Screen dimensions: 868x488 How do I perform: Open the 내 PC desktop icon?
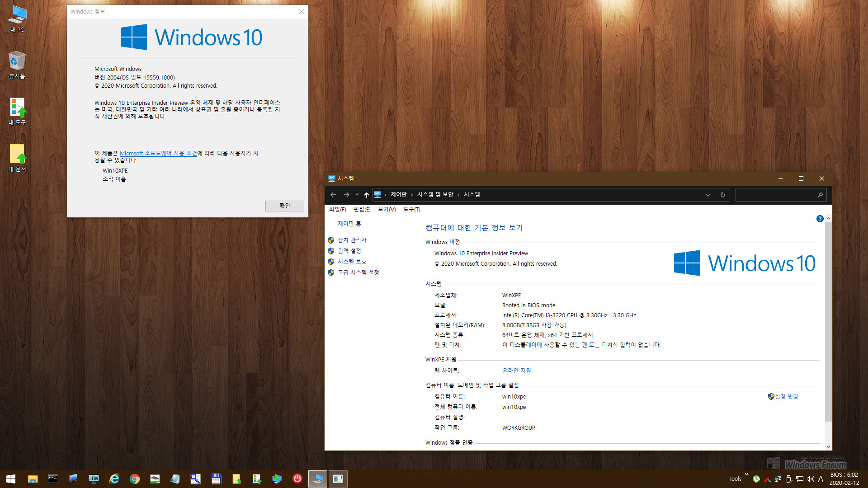[17, 19]
